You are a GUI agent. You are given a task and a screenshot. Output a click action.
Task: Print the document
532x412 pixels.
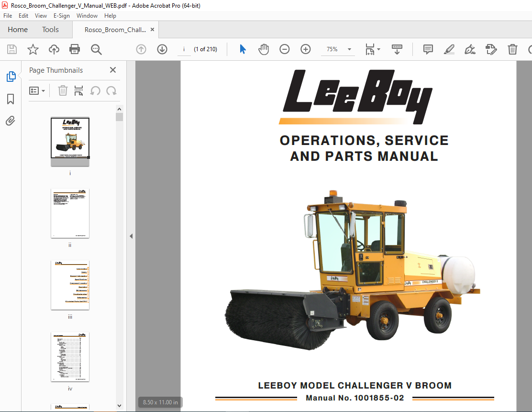pyautogui.click(x=75, y=49)
